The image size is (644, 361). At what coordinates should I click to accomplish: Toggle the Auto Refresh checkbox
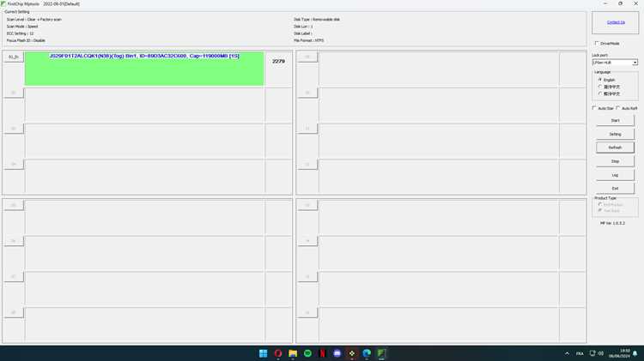coord(617,108)
